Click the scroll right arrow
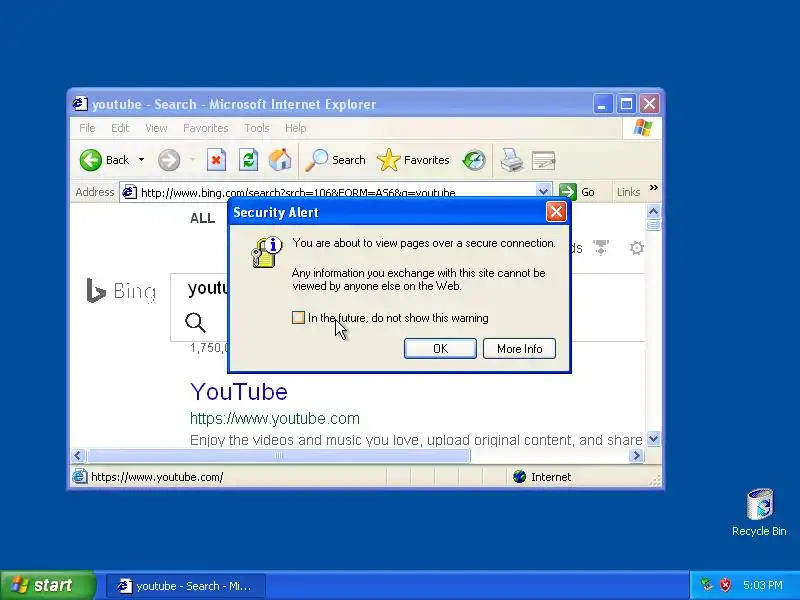Image resolution: width=800 pixels, height=600 pixels. coord(636,455)
